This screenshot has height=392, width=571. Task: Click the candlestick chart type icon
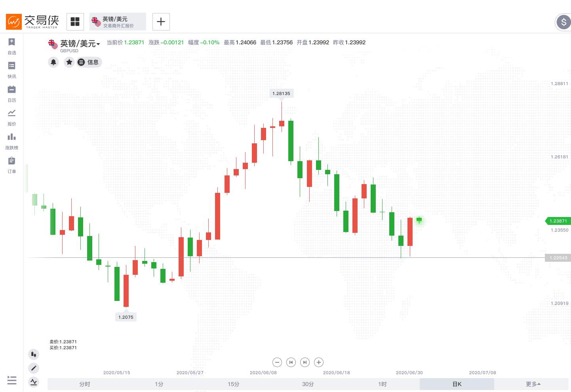[34, 354]
